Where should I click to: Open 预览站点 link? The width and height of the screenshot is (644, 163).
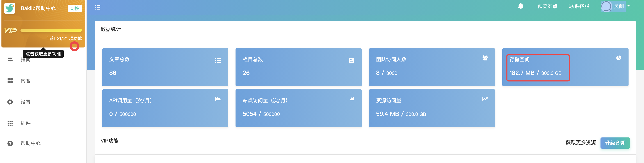[x=547, y=6]
